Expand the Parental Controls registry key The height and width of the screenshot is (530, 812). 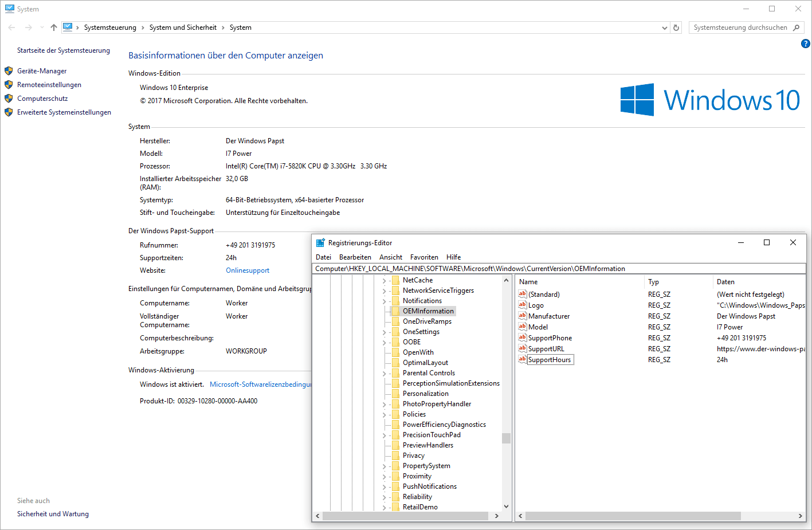pyautogui.click(x=384, y=373)
